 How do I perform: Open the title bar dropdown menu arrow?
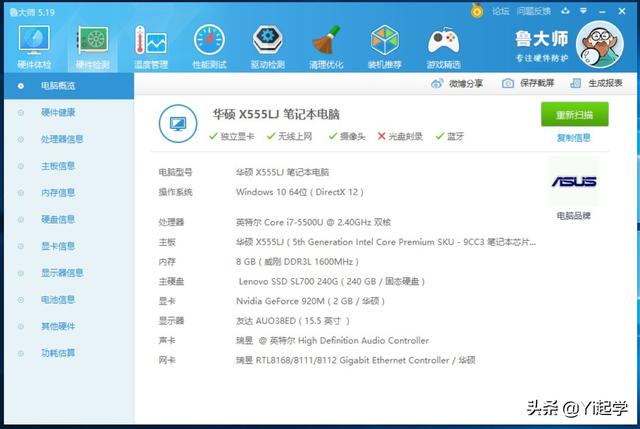[x=583, y=11]
